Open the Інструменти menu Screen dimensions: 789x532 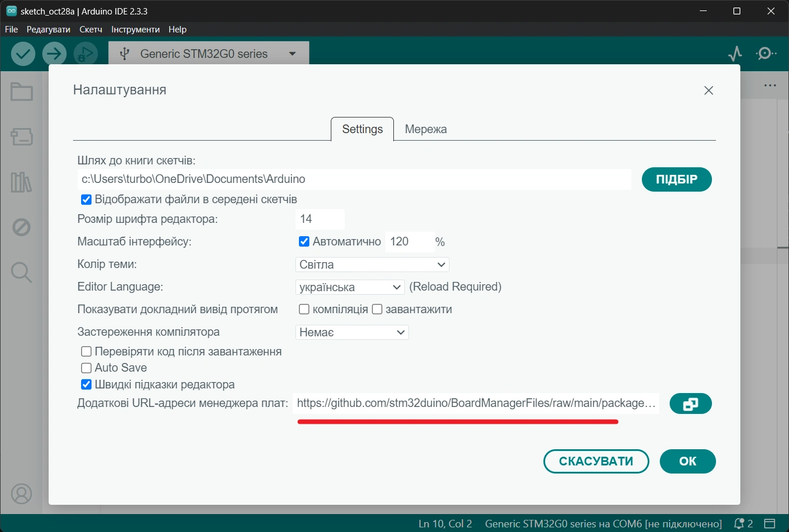tap(136, 29)
